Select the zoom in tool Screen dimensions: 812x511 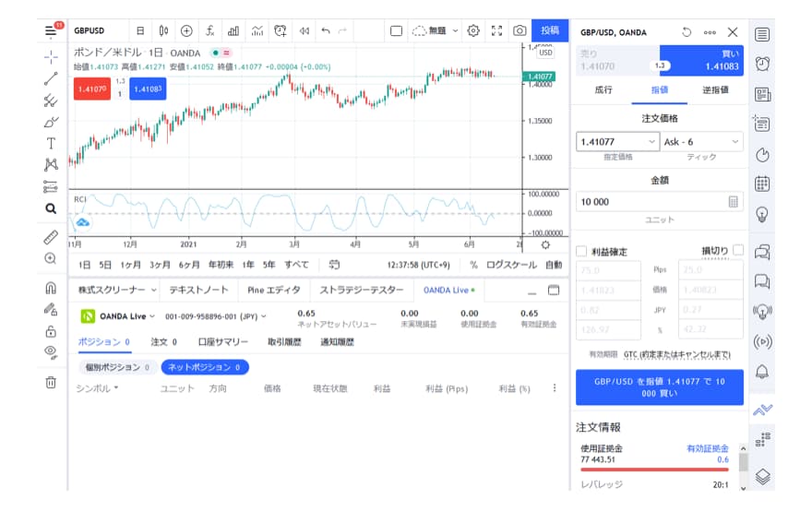click(x=51, y=258)
